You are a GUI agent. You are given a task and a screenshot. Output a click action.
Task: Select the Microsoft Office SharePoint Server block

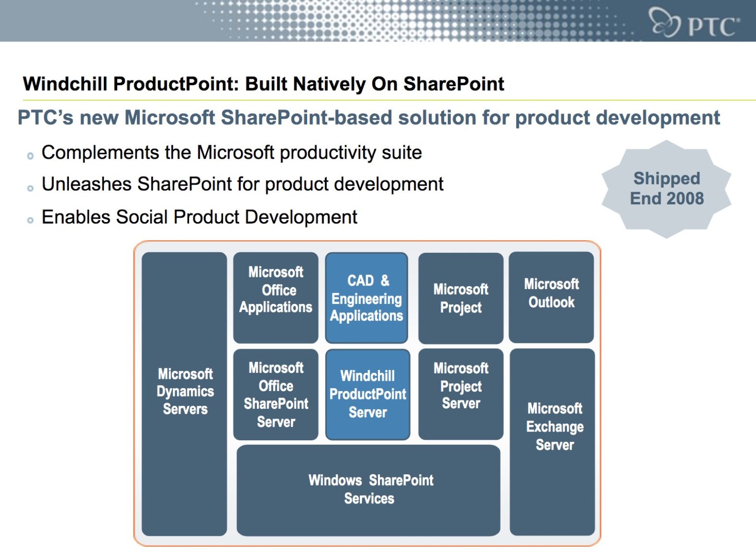pos(276,395)
